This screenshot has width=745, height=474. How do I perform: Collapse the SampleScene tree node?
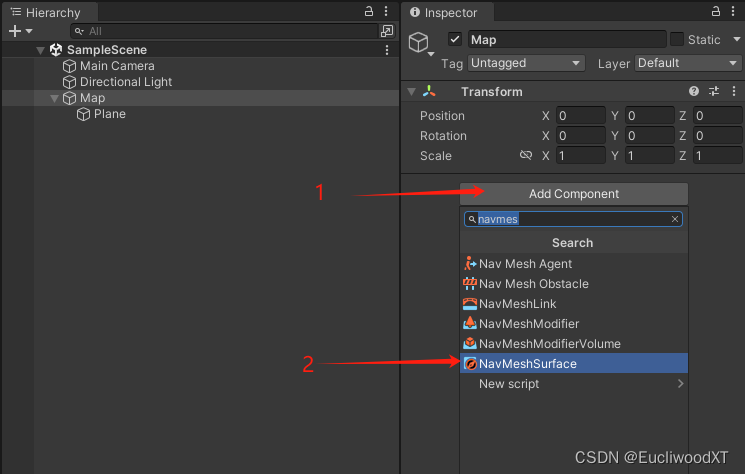40,50
